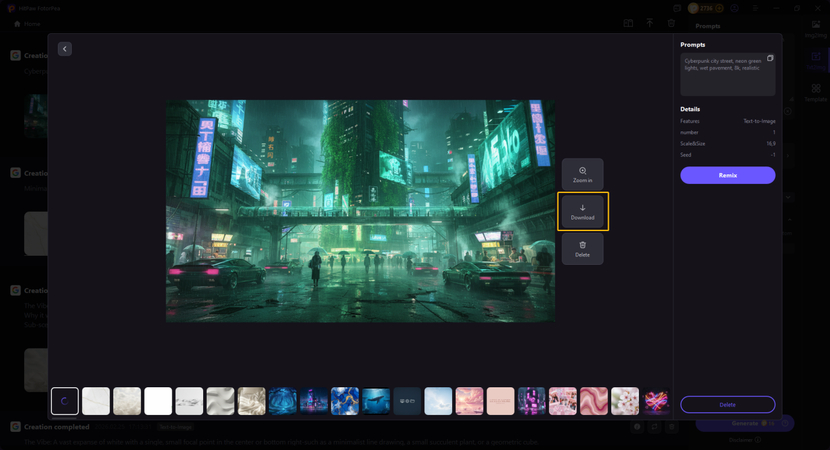
Task: Click the gold coin credits icon
Action: 692,9
